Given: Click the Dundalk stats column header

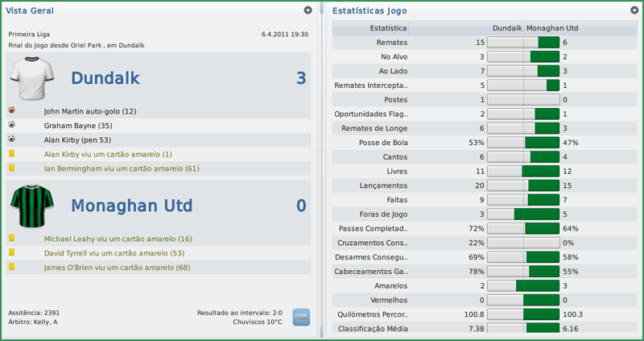Looking at the screenshot, I should (507, 28).
